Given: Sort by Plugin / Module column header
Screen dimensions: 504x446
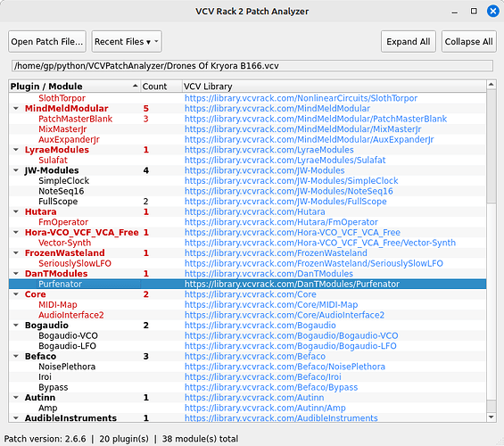Looking at the screenshot, I should 75,87.
